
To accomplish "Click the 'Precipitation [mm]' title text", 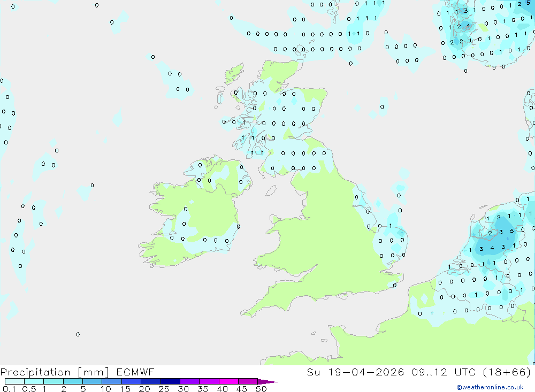I will click(55, 372).
